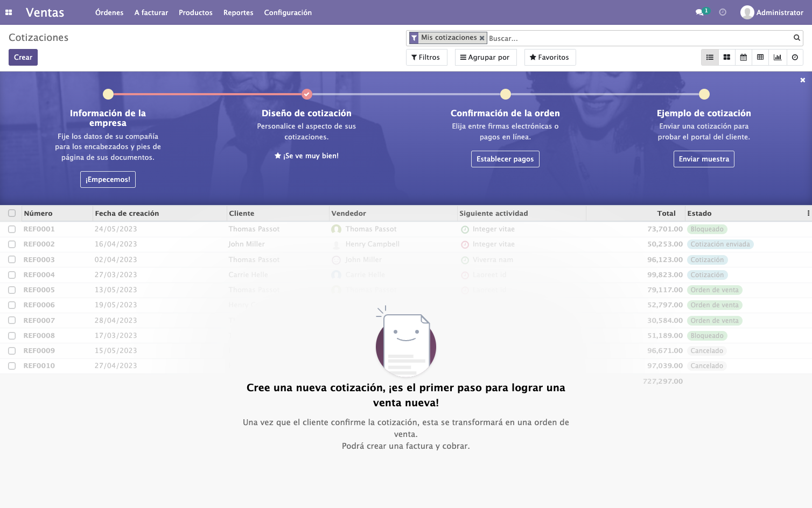Click the Ventas app title
The image size is (812, 508).
[x=45, y=12]
